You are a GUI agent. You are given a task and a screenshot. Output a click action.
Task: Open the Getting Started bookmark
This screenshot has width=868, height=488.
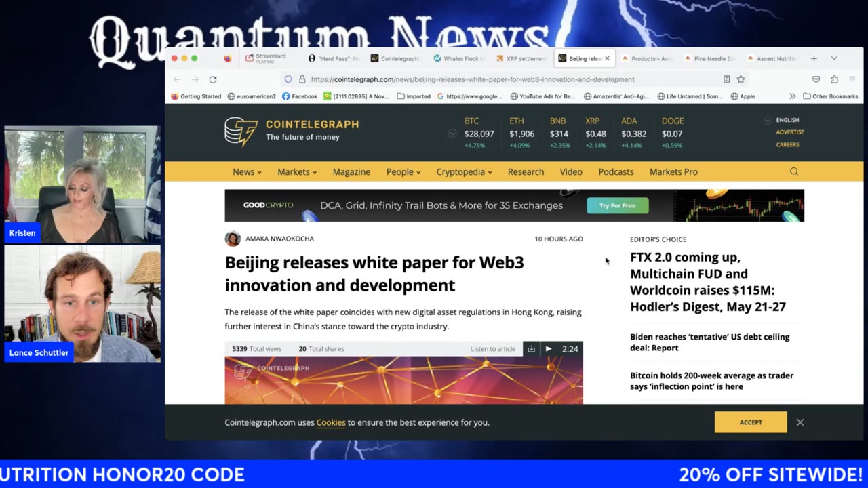point(196,96)
